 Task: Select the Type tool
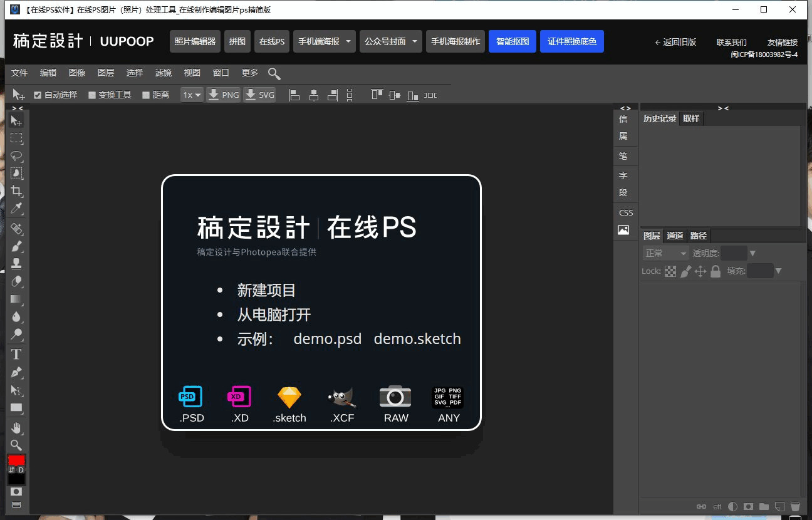16,354
